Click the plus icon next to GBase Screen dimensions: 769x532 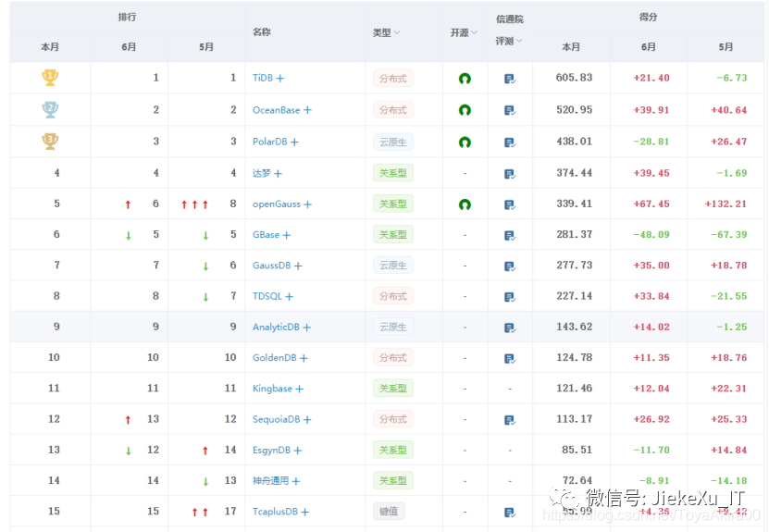pyautogui.click(x=287, y=235)
